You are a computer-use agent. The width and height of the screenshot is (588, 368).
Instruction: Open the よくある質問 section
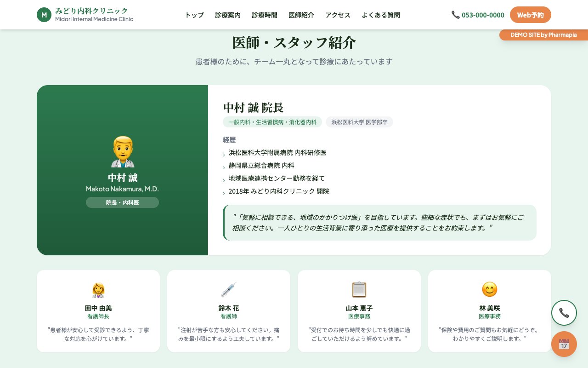(380, 15)
